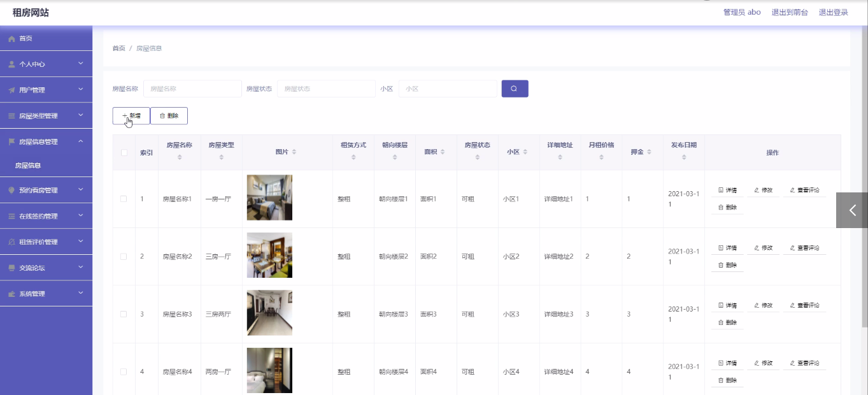The width and height of the screenshot is (868, 395).
Task: Check the row checkbox for 房屋名称3
Action: [124, 314]
